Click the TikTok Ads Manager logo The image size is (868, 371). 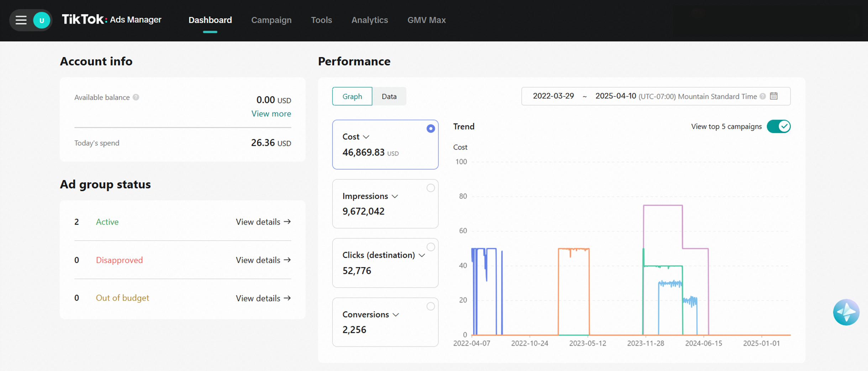point(111,20)
